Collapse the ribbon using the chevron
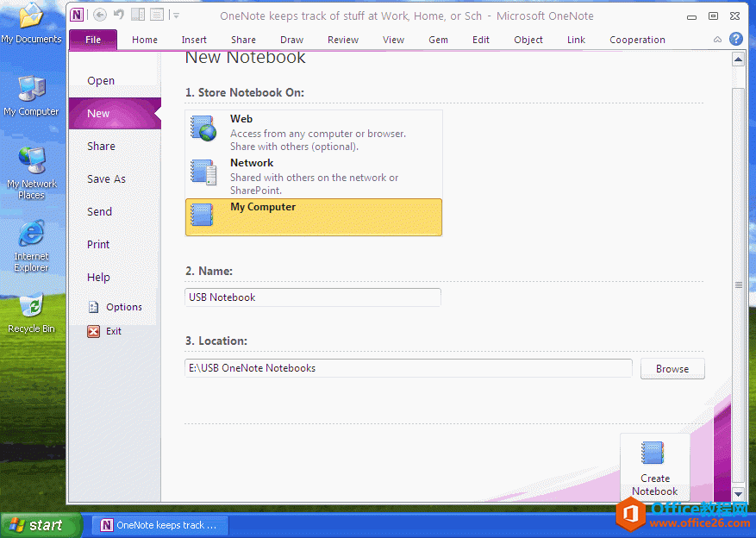This screenshot has width=756, height=538. click(x=717, y=39)
